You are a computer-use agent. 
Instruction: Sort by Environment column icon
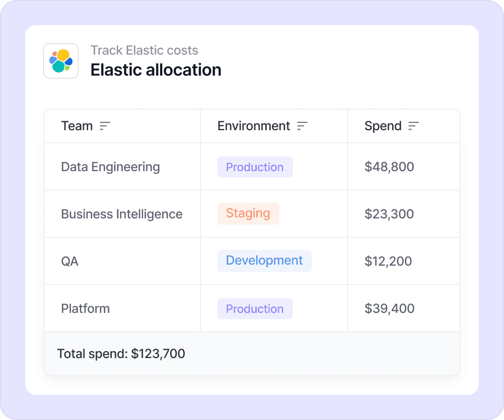[302, 126]
